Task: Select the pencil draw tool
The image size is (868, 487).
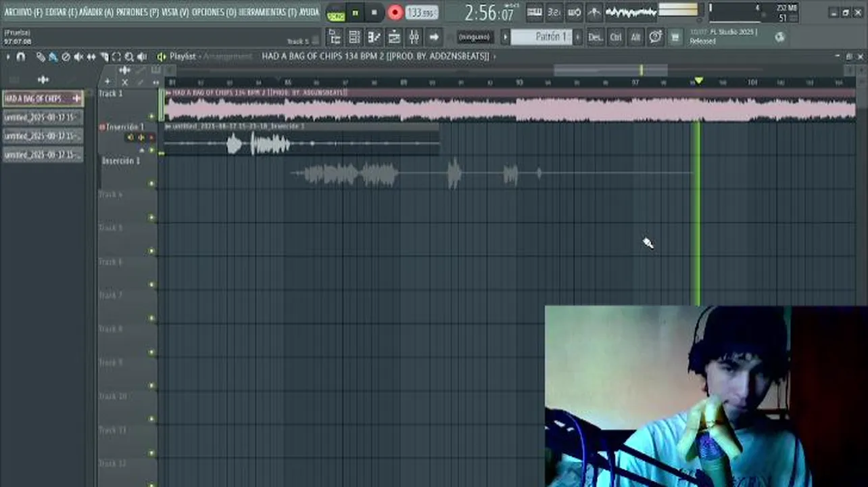Action: 41,57
